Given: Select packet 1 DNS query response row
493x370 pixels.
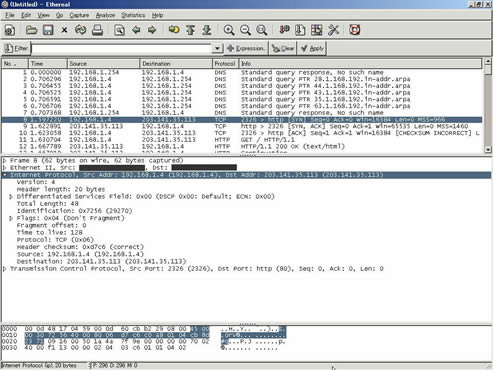Looking at the screenshot, I should pos(242,72).
